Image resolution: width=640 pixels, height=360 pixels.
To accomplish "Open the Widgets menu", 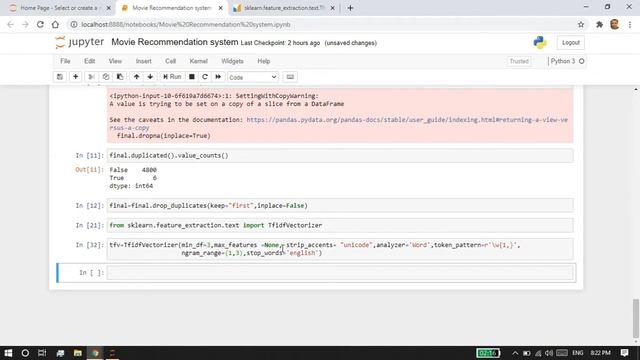I will coord(232,61).
